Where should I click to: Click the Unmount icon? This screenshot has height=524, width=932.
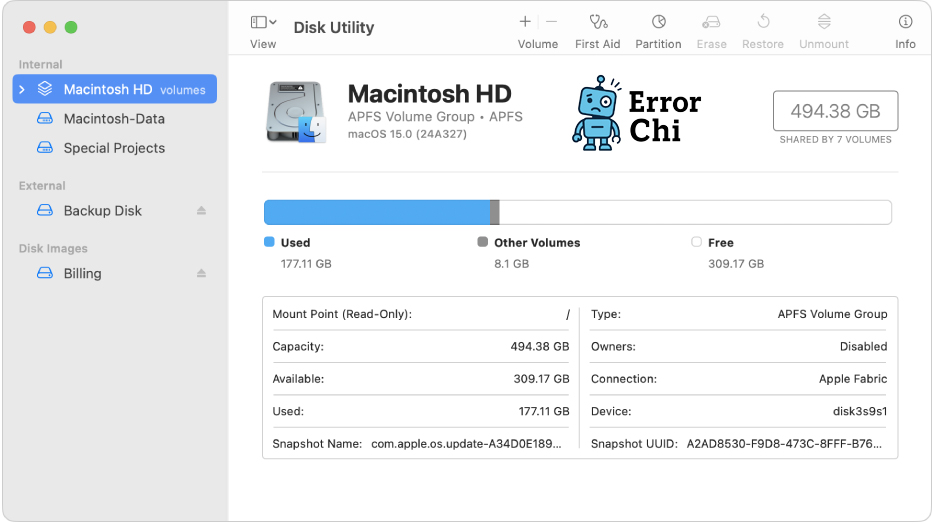point(824,22)
